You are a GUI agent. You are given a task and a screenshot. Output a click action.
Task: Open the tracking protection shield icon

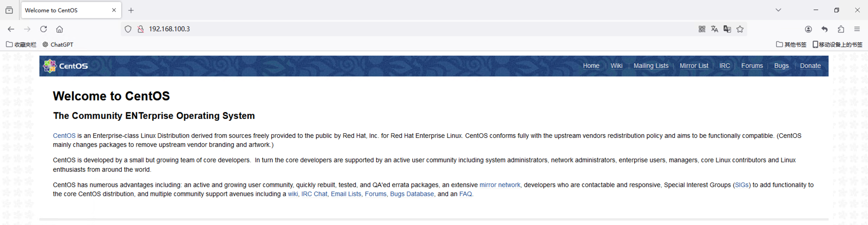pos(128,29)
